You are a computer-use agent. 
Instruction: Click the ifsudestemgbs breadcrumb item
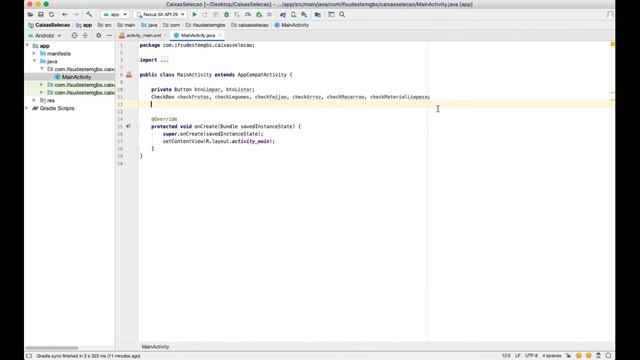click(x=205, y=25)
